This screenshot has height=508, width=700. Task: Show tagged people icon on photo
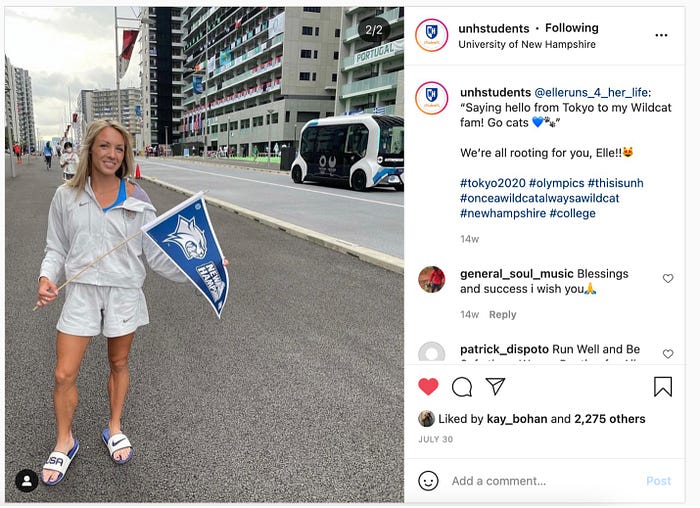click(x=27, y=480)
